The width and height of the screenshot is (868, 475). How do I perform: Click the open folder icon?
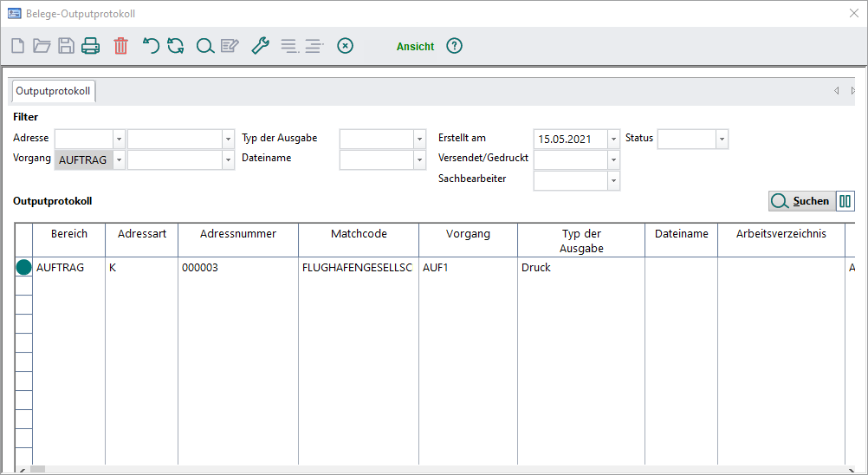click(42, 47)
